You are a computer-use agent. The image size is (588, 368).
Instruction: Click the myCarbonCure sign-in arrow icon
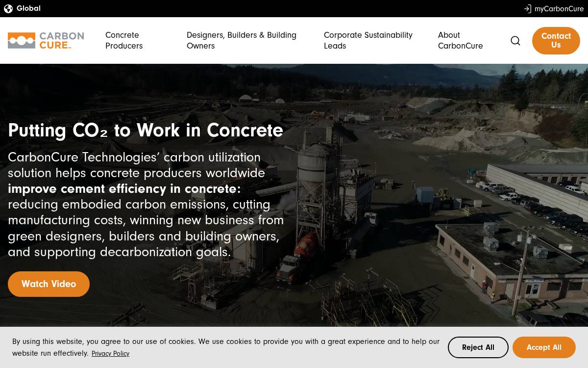point(527,9)
